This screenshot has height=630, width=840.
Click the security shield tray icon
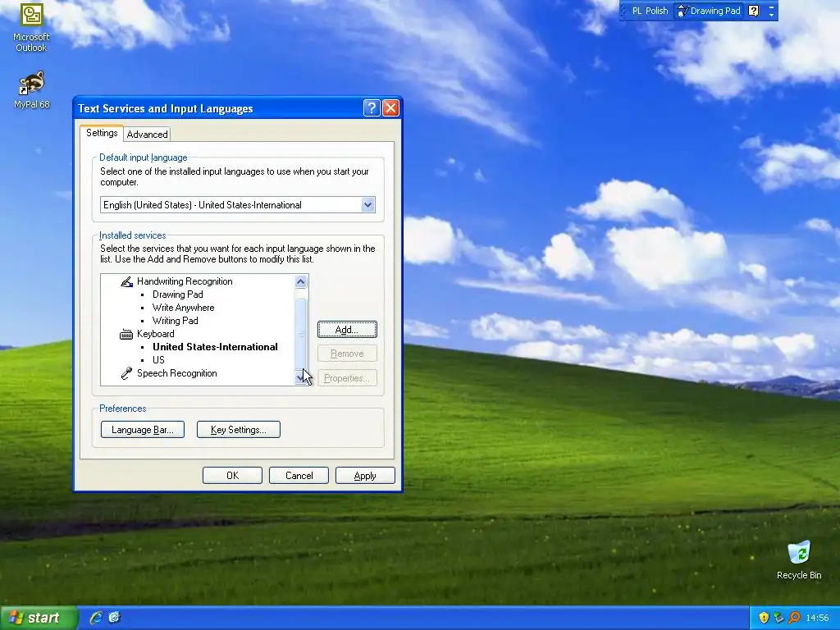pos(764,618)
